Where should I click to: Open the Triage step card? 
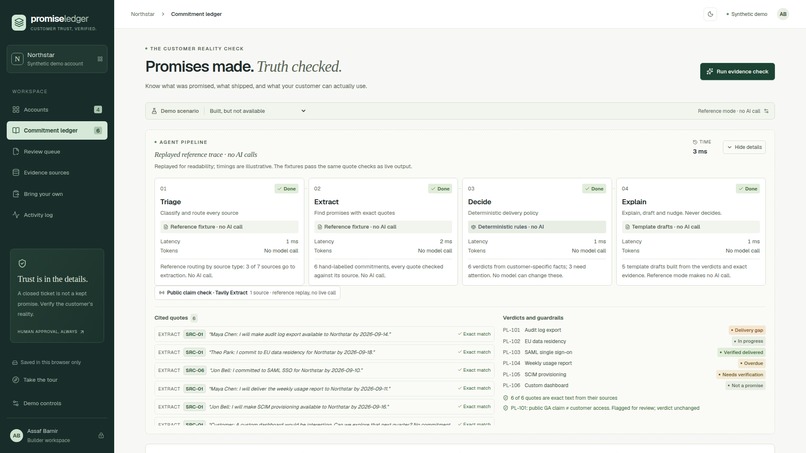pos(229,231)
